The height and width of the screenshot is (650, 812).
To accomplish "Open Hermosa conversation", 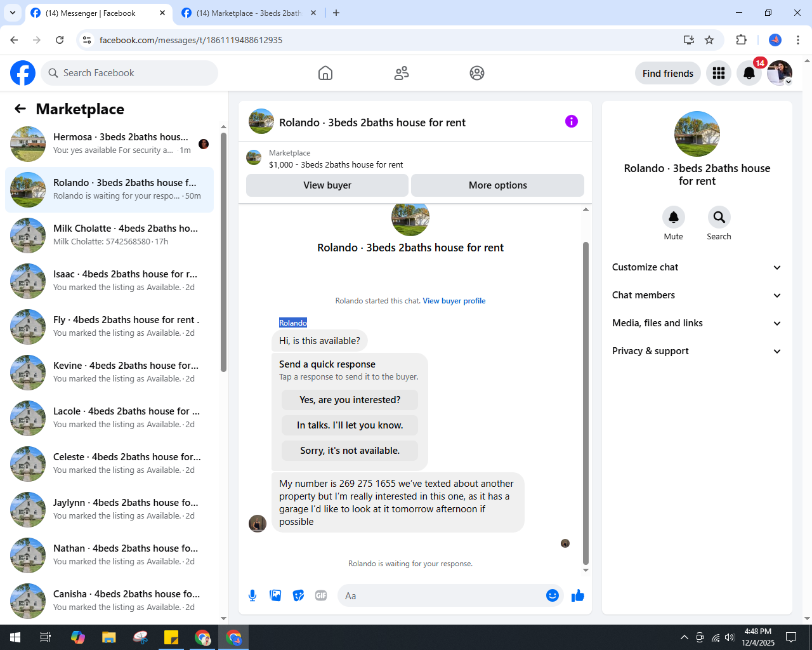I will click(x=109, y=144).
